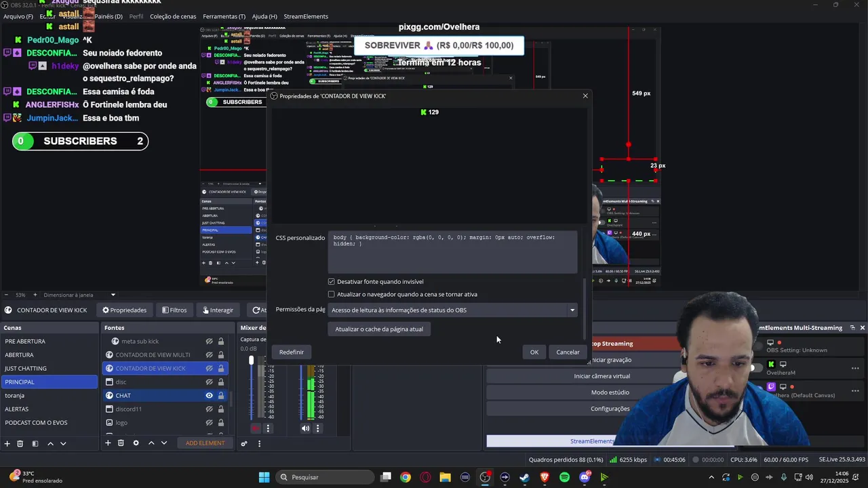This screenshot has height=488, width=868.
Task: Click Modo estúdio button
Action: [x=610, y=392]
